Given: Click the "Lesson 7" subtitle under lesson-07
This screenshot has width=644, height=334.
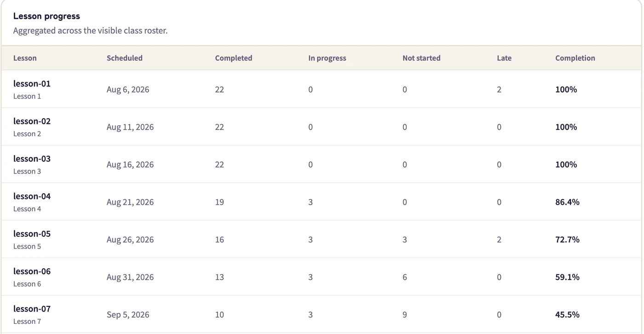Looking at the screenshot, I should point(27,322).
